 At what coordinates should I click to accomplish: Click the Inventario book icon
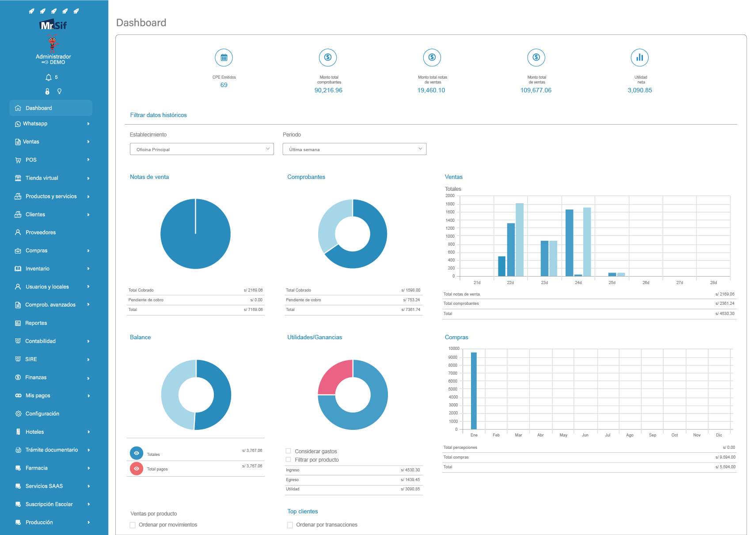pyautogui.click(x=18, y=269)
